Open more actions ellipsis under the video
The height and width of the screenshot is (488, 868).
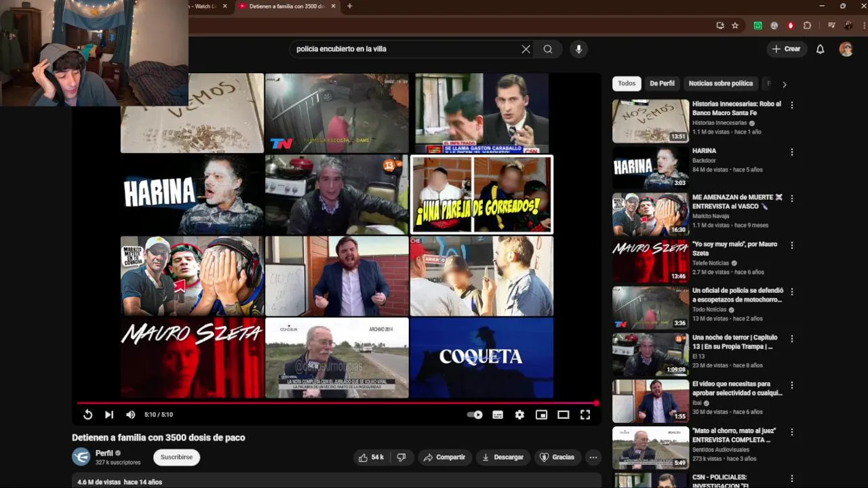(x=593, y=457)
